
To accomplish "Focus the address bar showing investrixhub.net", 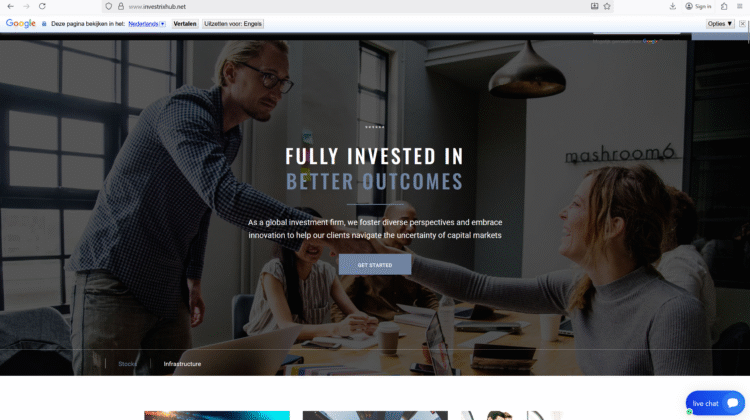I will click(x=354, y=6).
